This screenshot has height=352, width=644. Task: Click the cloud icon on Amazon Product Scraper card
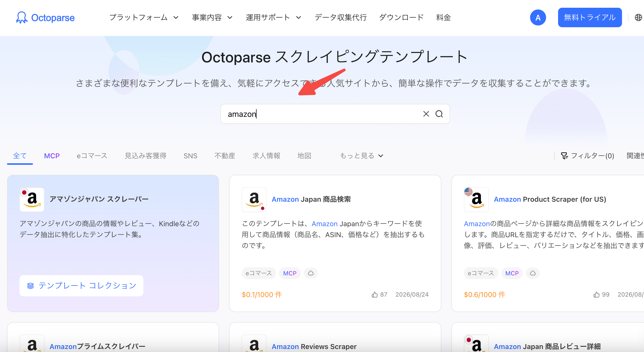coord(533,273)
